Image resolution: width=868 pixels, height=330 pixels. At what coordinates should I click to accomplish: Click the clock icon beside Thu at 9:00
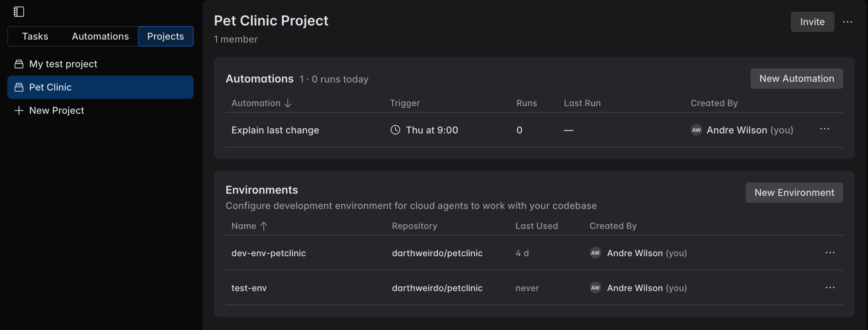395,130
